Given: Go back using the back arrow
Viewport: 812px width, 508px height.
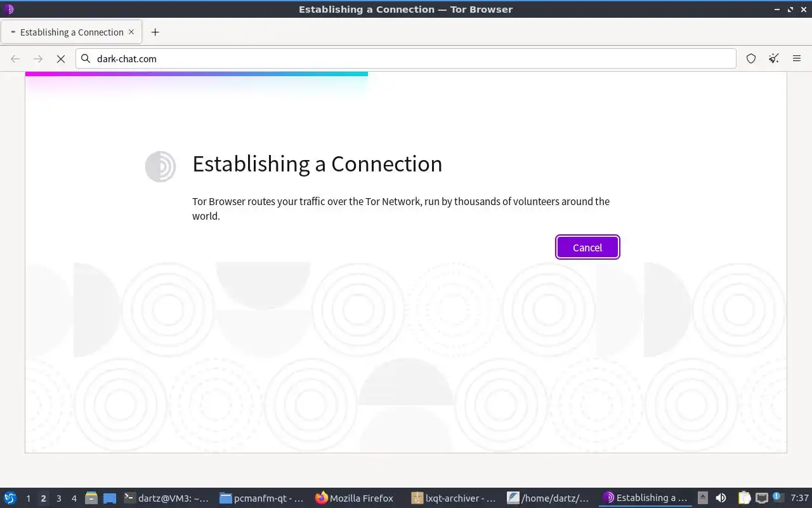Looking at the screenshot, I should (15, 58).
